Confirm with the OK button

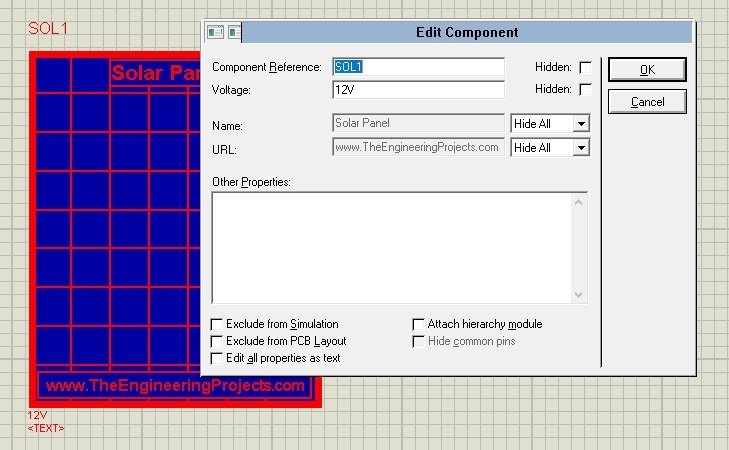click(647, 69)
